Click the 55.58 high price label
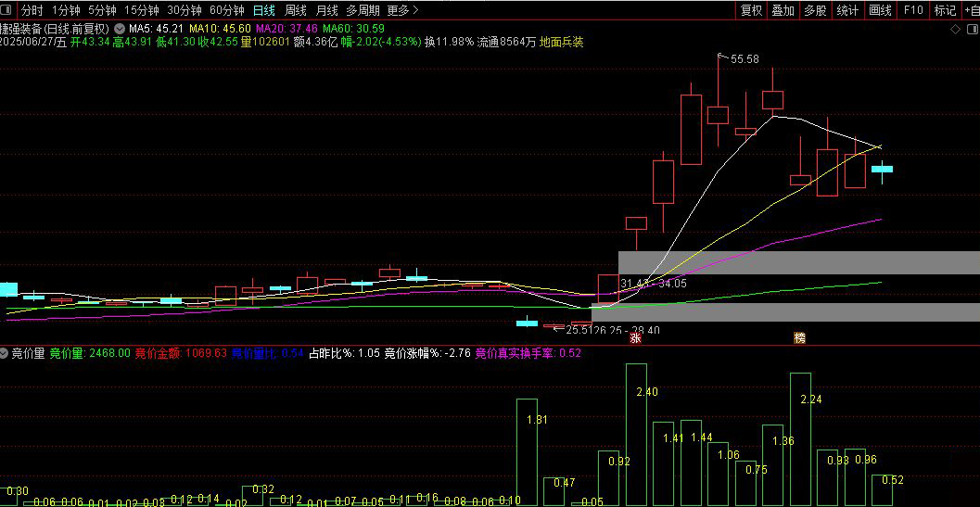The image size is (980, 507). click(745, 58)
